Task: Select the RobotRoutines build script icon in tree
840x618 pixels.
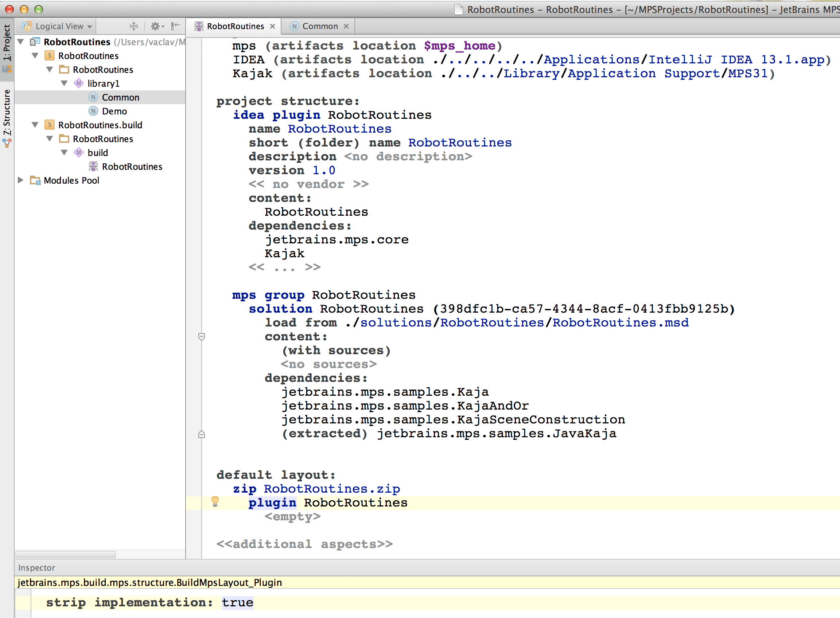Action: click(x=93, y=167)
